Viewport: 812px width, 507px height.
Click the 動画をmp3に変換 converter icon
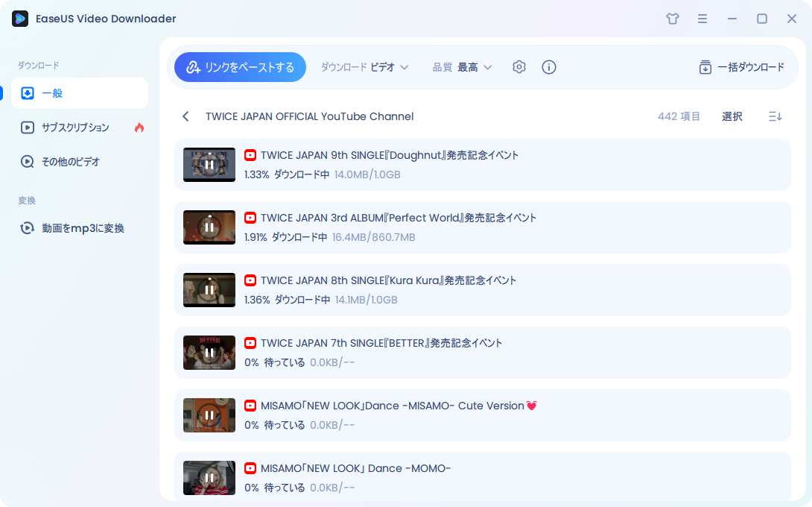point(26,228)
